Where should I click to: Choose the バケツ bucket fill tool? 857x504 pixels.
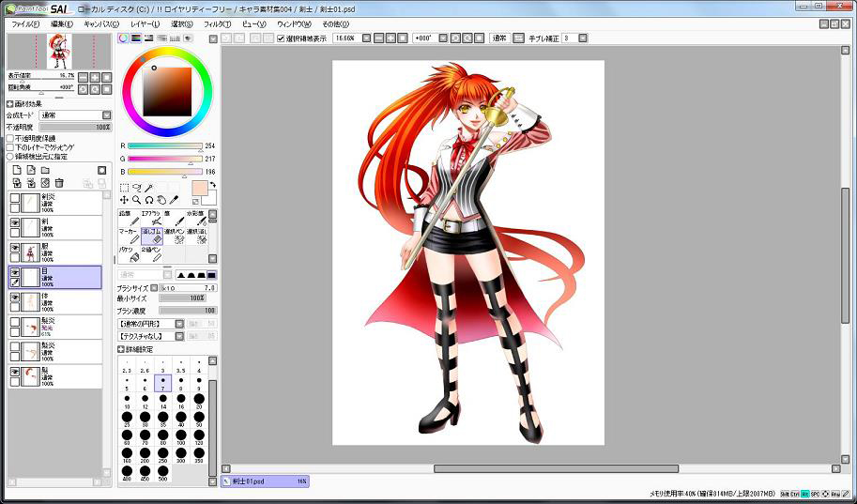pos(128,253)
